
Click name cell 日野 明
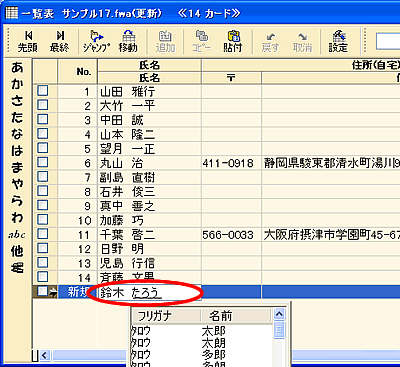click(x=149, y=249)
